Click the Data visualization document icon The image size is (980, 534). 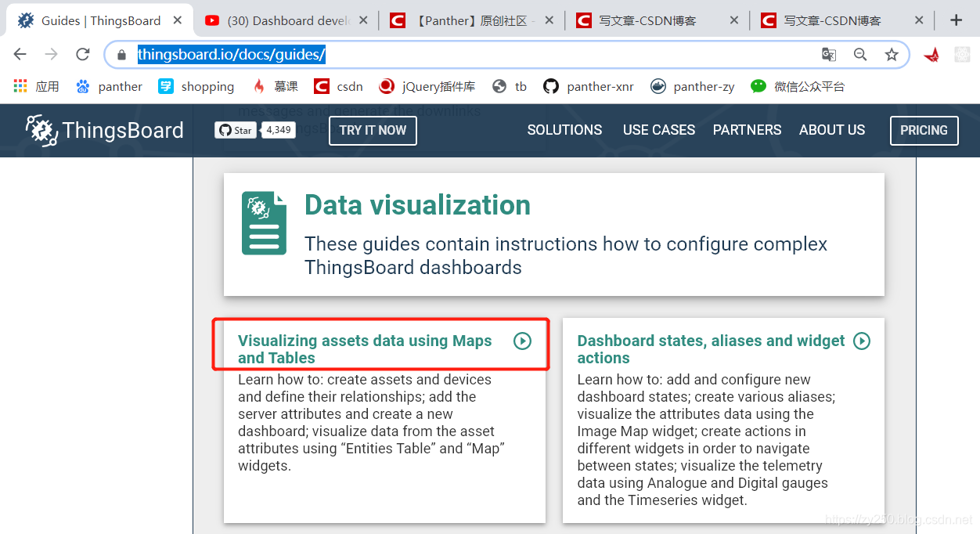pos(264,223)
